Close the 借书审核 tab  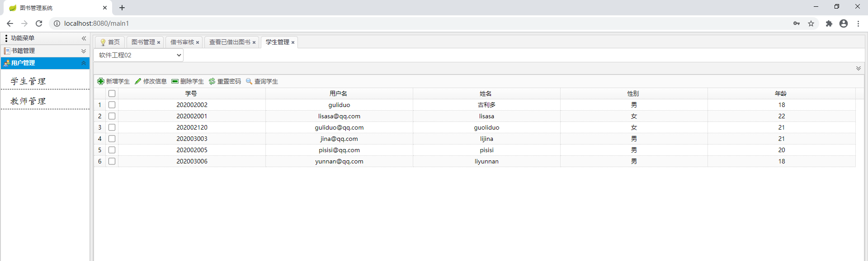click(x=198, y=42)
